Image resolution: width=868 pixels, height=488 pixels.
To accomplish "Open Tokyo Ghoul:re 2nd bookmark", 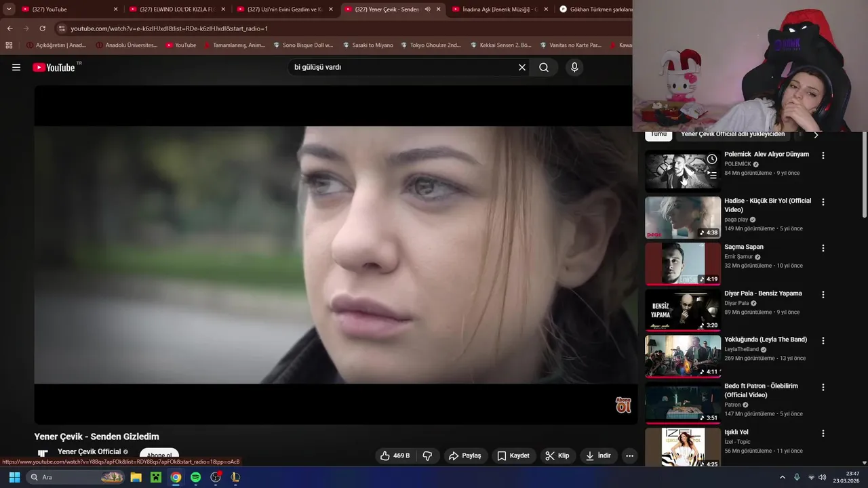I will 431,45.
